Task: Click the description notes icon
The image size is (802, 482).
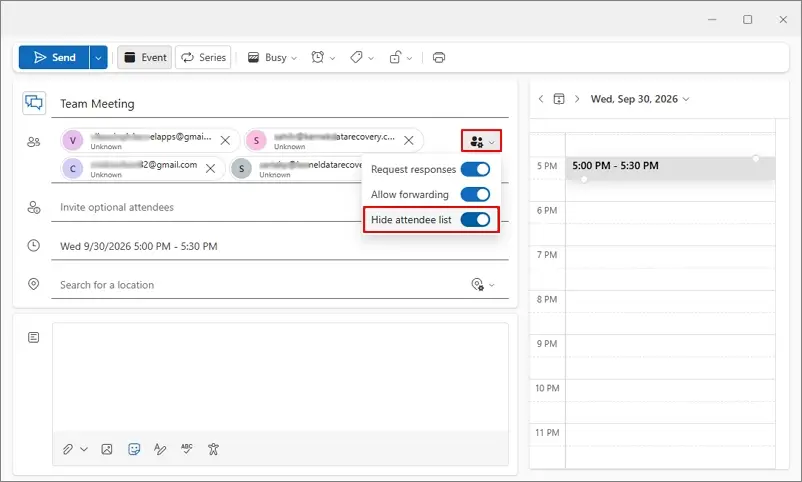Action: 34,337
